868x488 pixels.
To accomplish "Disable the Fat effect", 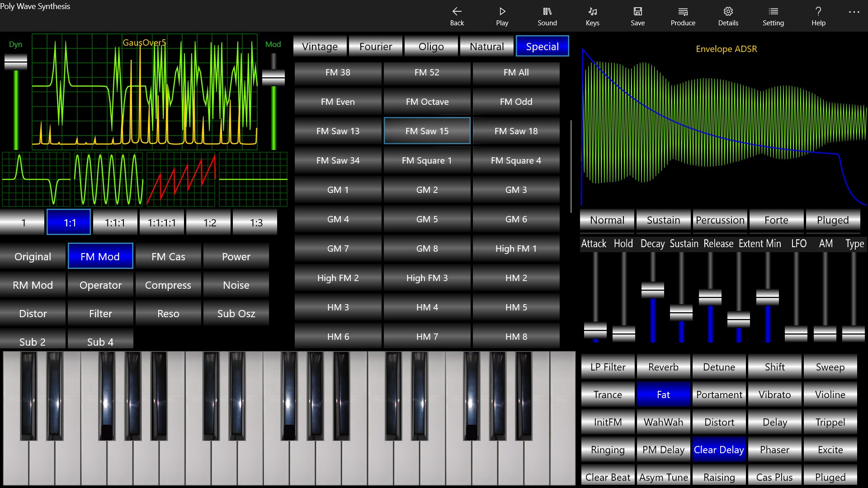I will [x=663, y=394].
